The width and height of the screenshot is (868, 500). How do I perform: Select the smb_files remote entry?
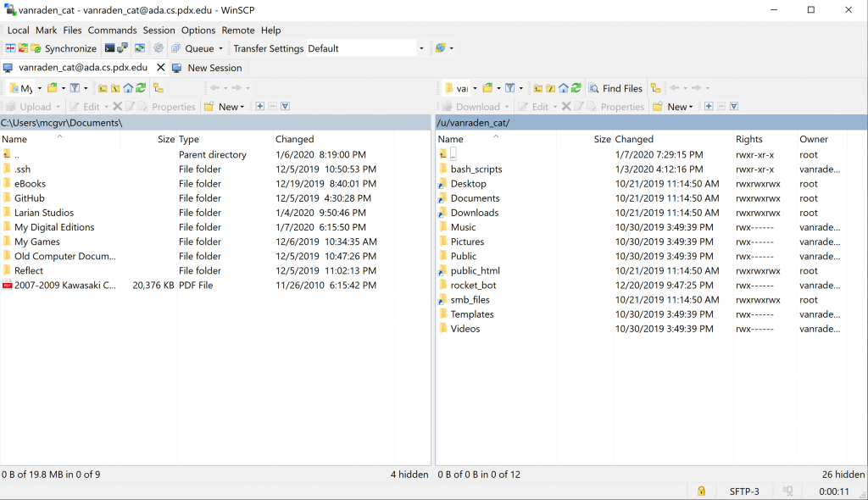(x=470, y=299)
